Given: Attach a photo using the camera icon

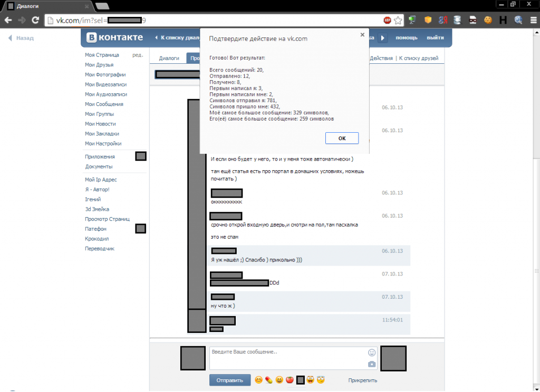Looking at the screenshot, I should (372, 364).
